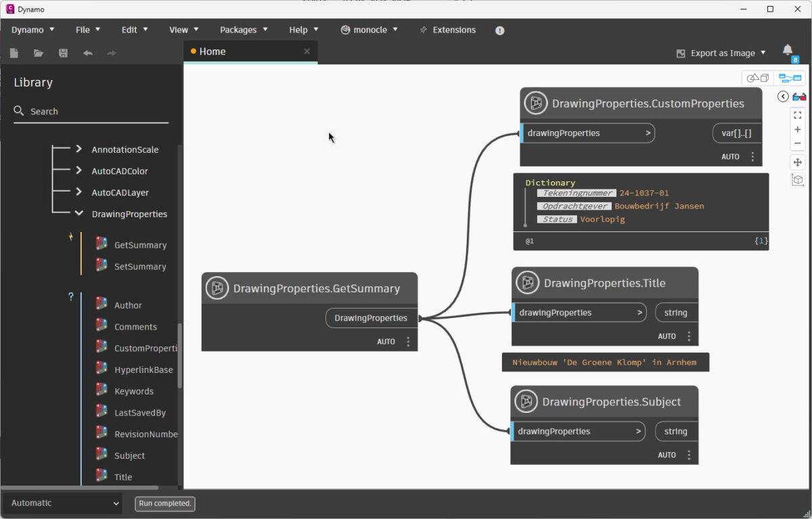Image resolution: width=812 pixels, height=519 pixels.
Task: Click the GetSummary node icon on canvas
Action: point(217,288)
